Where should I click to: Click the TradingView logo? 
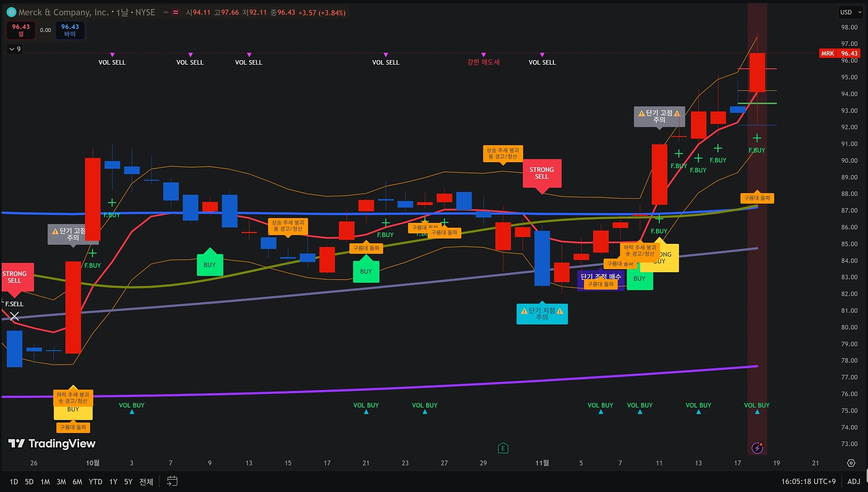point(52,444)
